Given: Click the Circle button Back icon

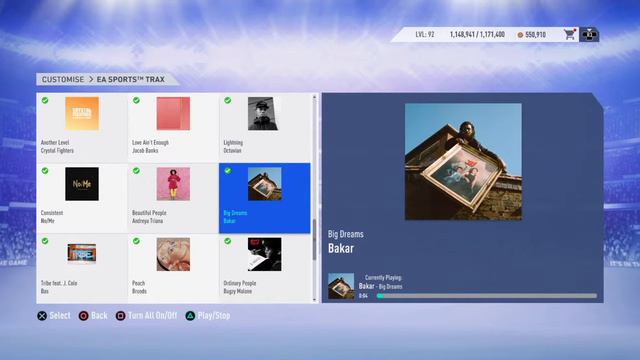Looking at the screenshot, I should coord(83,316).
